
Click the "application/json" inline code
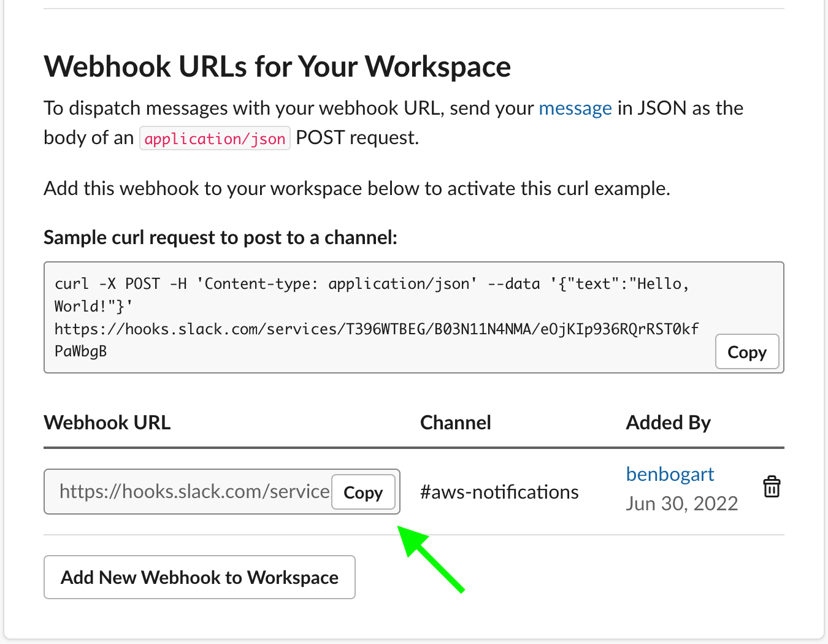coord(215,139)
